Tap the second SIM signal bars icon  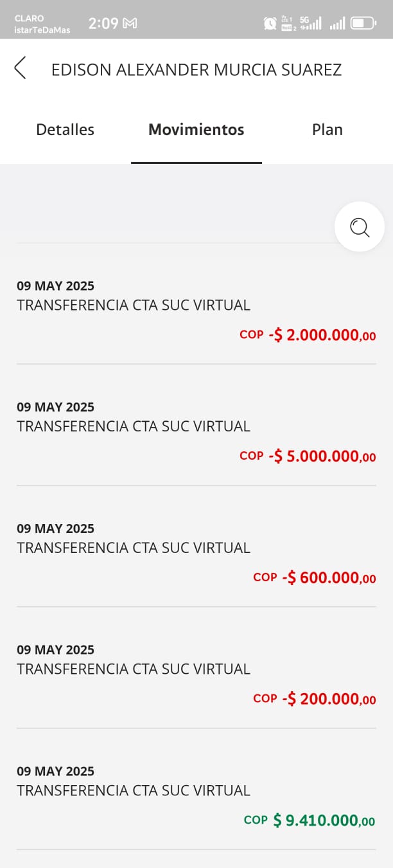coord(337,24)
